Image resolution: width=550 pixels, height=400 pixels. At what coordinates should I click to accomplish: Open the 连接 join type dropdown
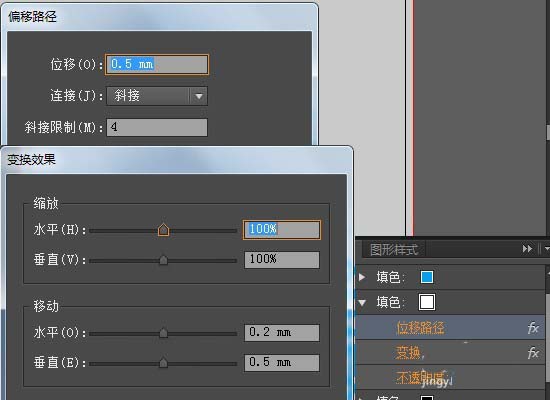[x=157, y=96]
